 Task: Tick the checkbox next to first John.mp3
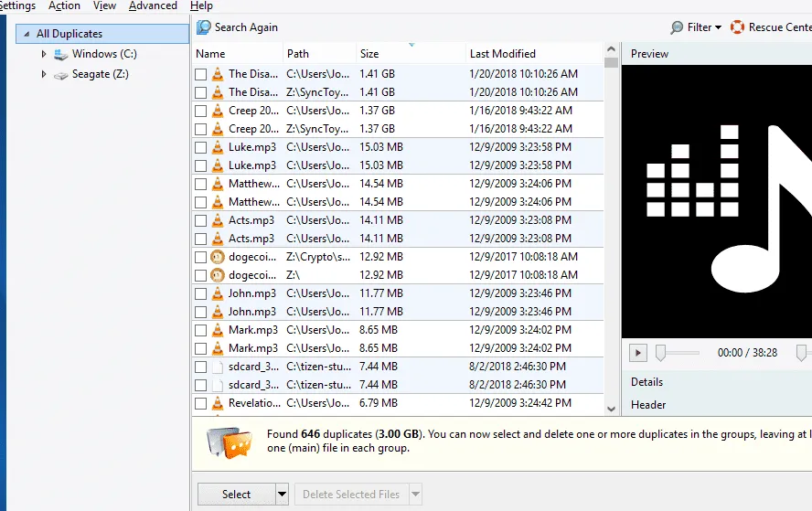click(201, 293)
